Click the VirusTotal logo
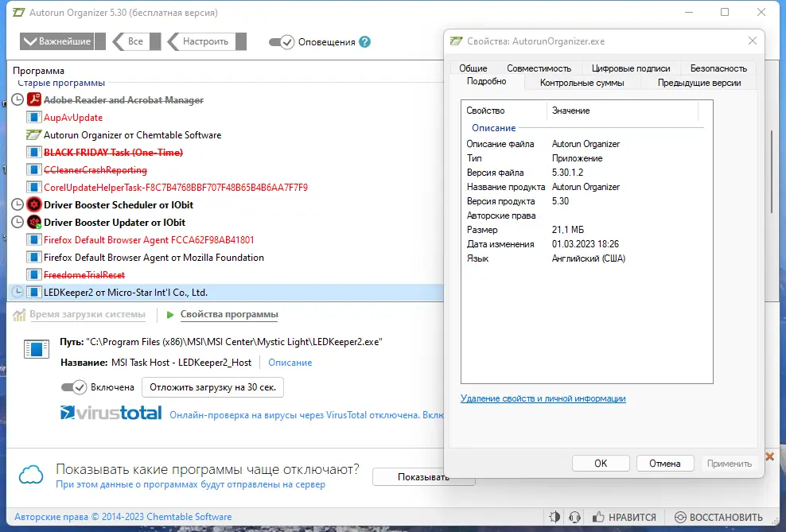This screenshot has width=786, height=532. [111, 413]
